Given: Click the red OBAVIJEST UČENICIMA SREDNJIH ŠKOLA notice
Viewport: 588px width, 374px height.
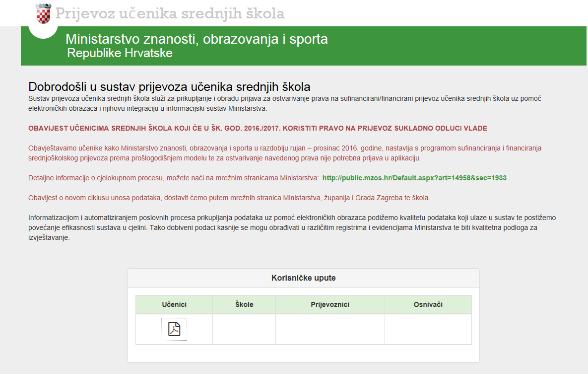Looking at the screenshot, I should (258, 128).
